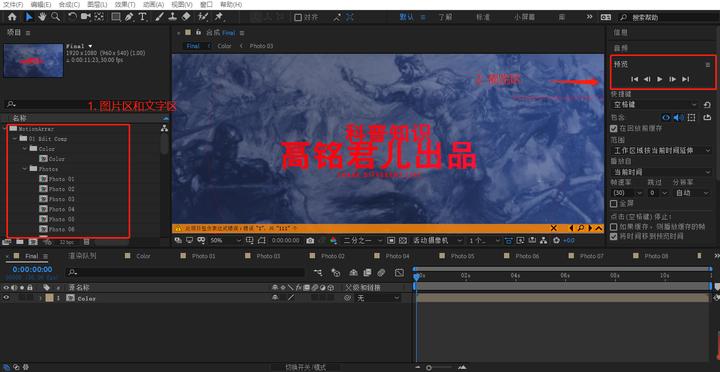Toggle overlays include icon in Preview
Screen dimensions: 720x372
coord(692,118)
